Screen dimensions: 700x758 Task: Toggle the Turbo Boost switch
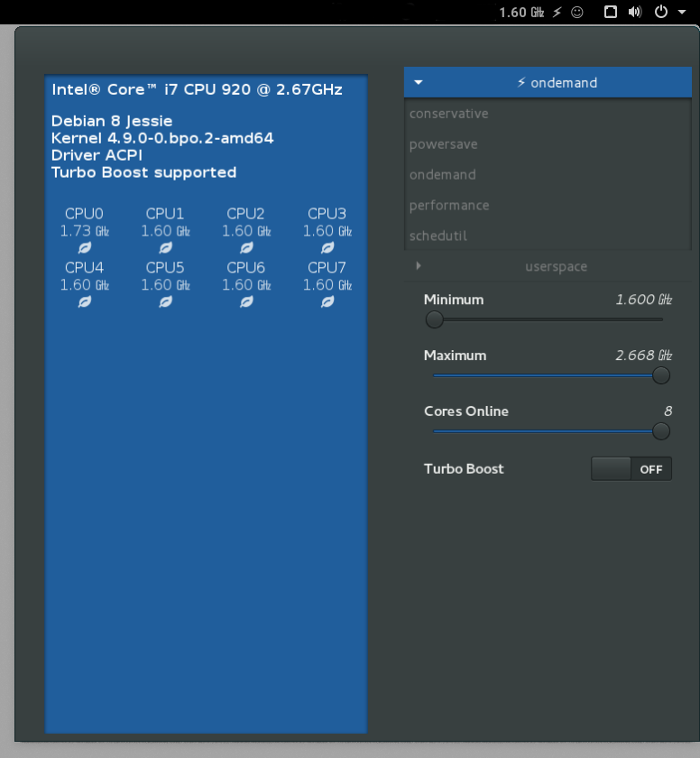pos(631,469)
